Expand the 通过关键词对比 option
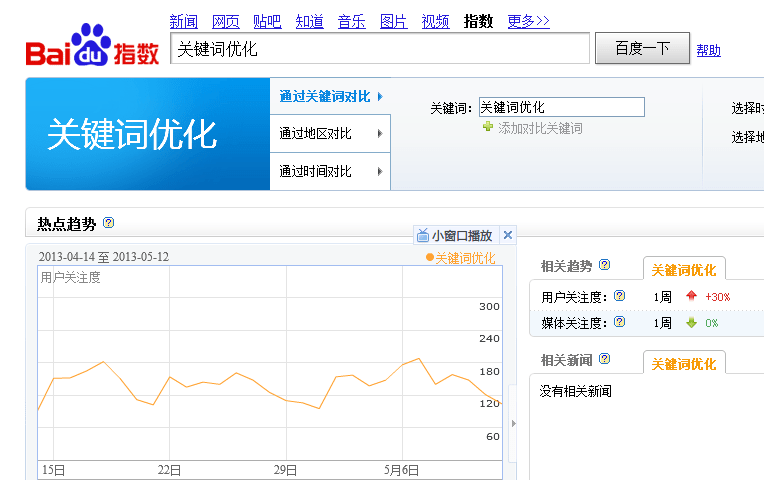Image resolution: width=764 pixels, height=480 pixels. click(x=330, y=97)
